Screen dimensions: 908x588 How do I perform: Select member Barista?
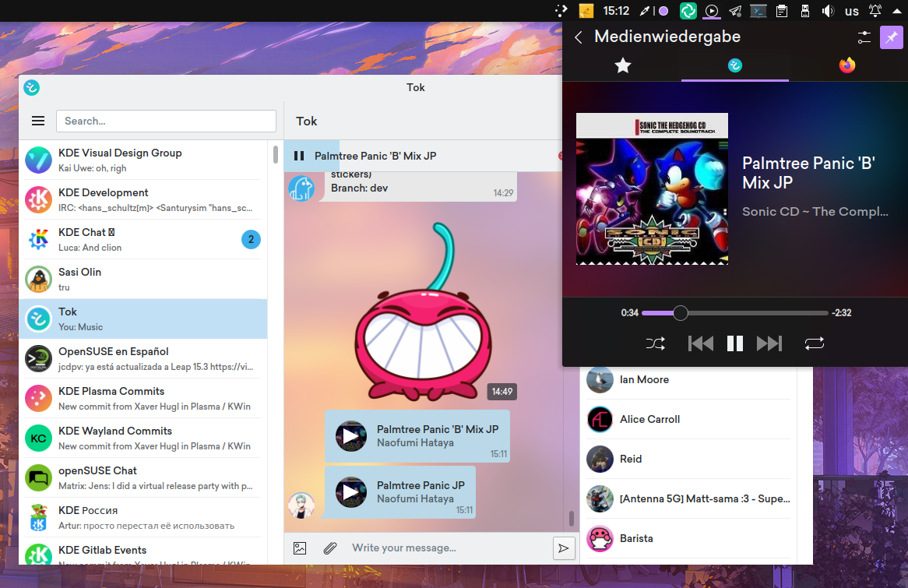point(688,539)
